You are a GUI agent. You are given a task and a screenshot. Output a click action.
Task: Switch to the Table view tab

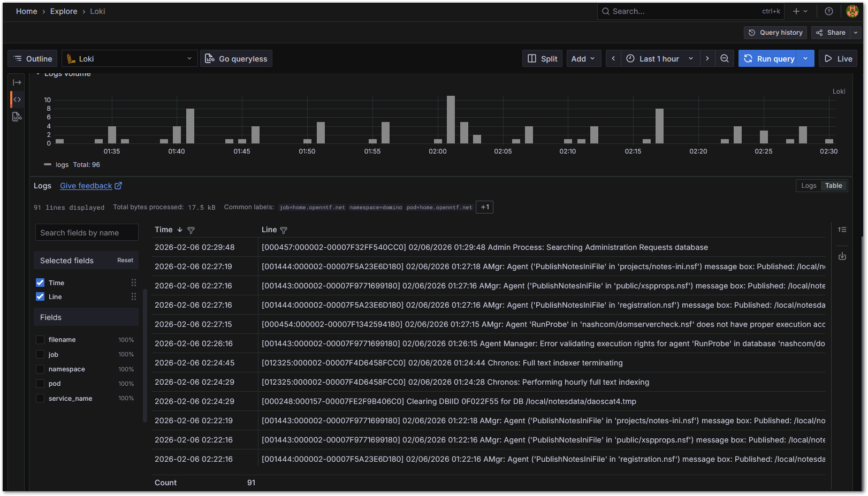pos(833,185)
